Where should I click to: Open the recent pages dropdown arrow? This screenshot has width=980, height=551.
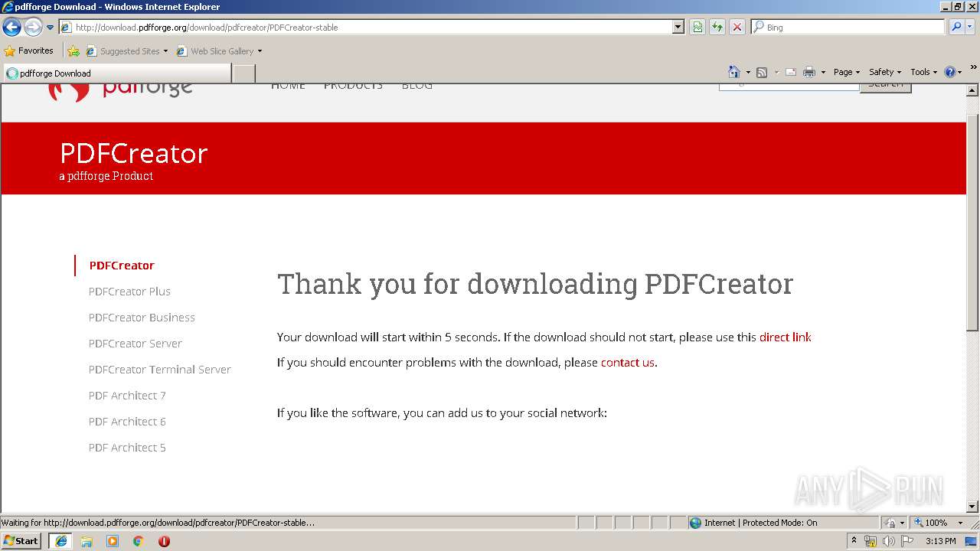pos(51,28)
